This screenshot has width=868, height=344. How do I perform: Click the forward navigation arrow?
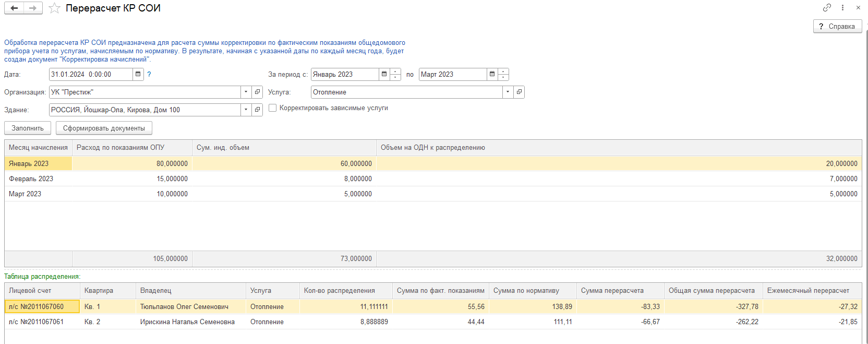(33, 8)
